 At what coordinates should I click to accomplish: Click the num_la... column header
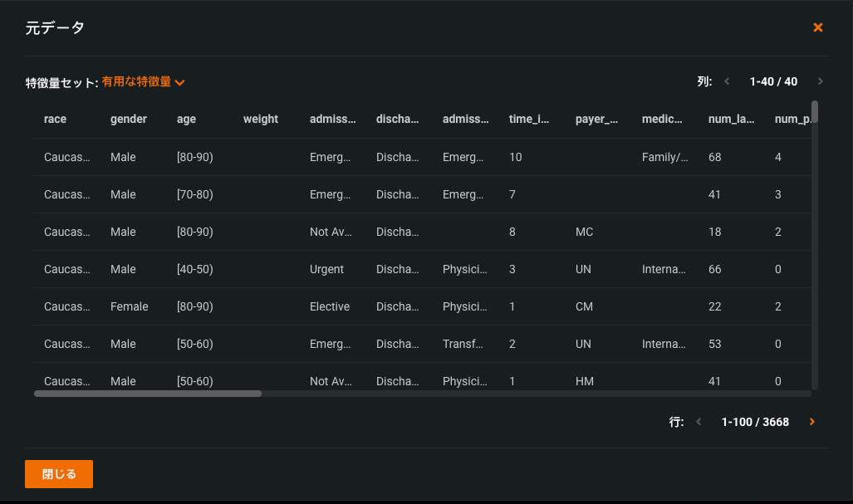[x=731, y=120]
